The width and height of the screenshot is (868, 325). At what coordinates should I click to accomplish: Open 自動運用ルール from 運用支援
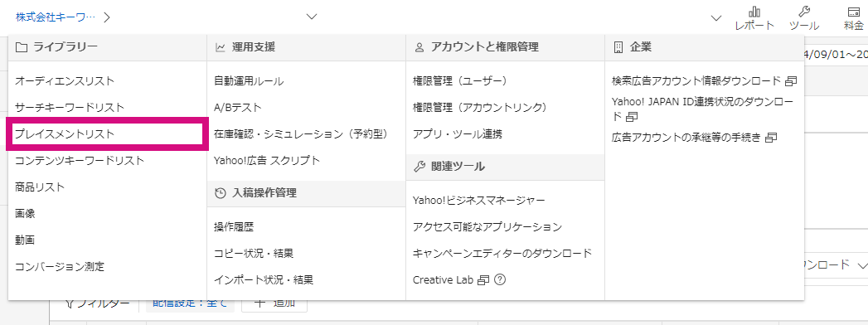[x=249, y=80]
